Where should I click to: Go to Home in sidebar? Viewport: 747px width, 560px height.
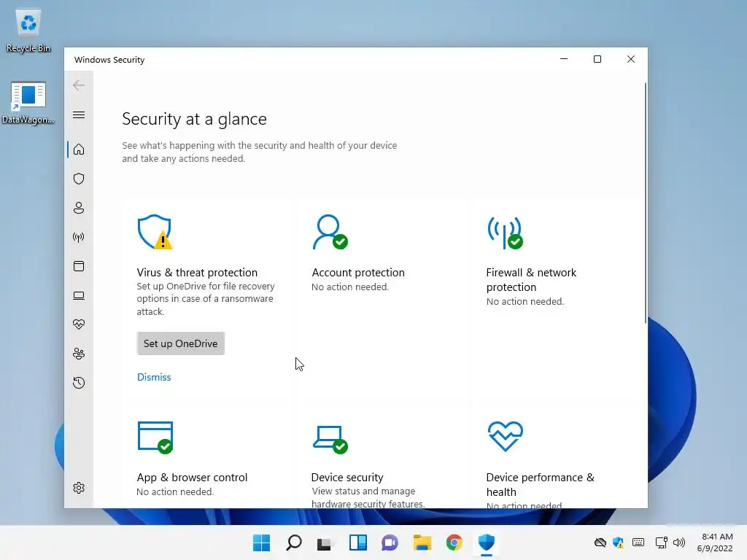[79, 149]
